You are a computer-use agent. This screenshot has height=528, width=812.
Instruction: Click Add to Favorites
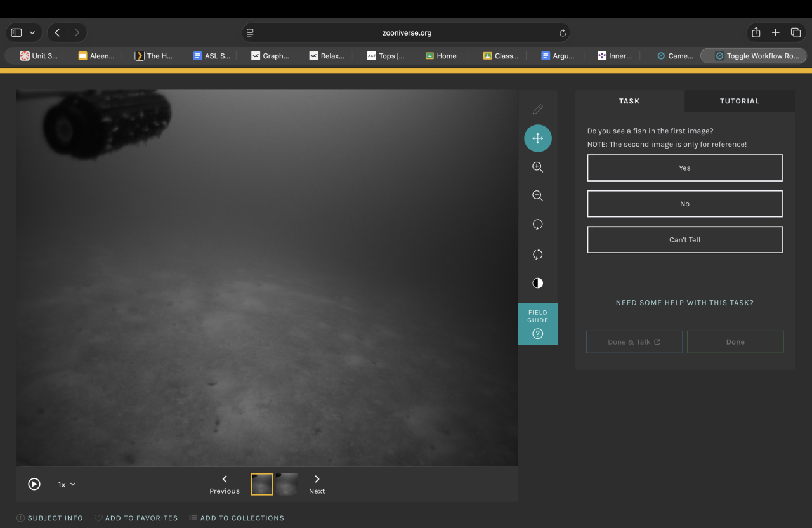coord(136,518)
